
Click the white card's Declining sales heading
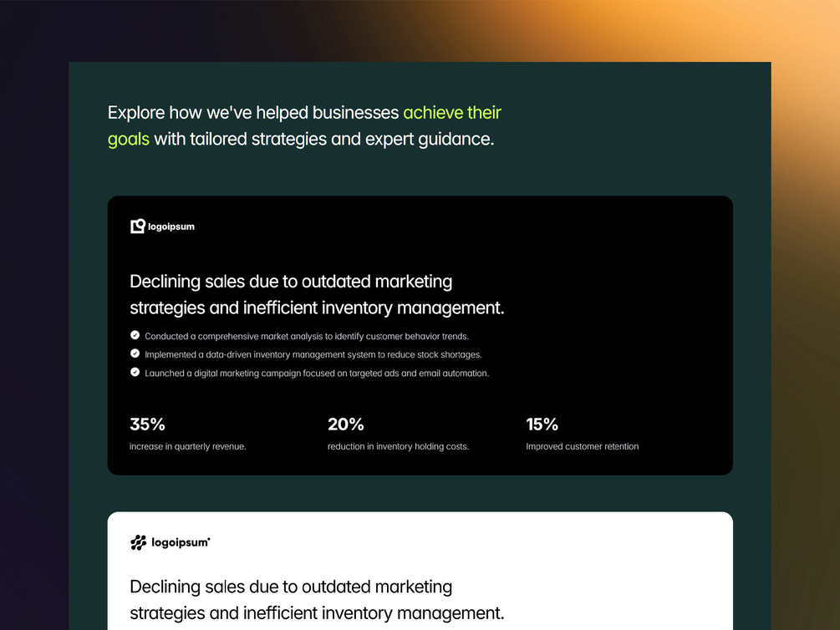[x=317, y=600]
